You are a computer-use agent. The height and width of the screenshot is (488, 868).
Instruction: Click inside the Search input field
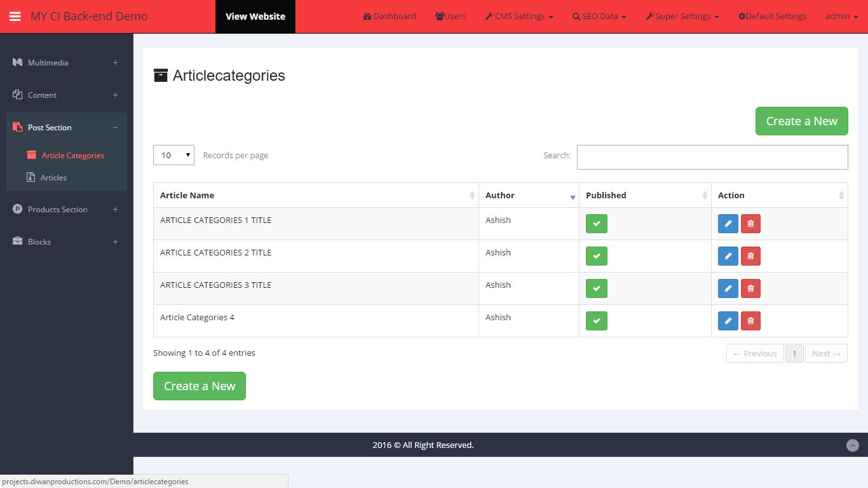click(x=712, y=157)
